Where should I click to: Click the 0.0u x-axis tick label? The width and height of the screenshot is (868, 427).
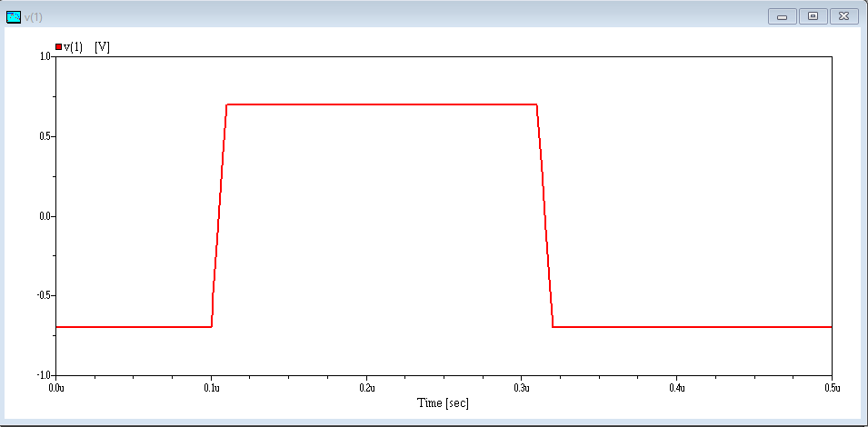point(56,388)
